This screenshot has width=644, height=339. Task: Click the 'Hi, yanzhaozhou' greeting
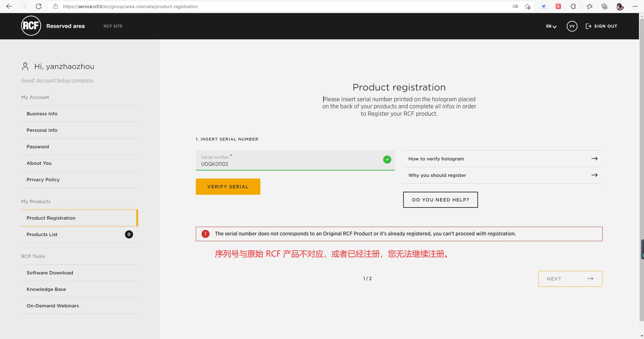[64, 67]
